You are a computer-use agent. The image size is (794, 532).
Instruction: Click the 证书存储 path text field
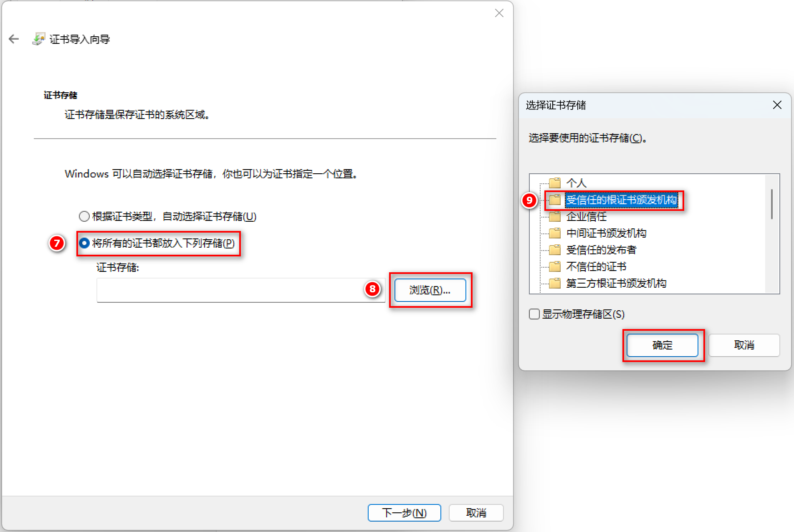pos(241,290)
